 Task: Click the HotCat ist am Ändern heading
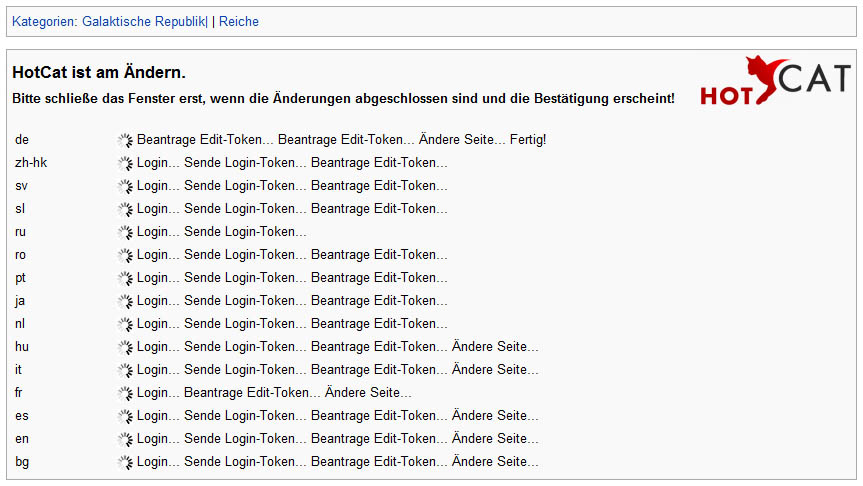99,72
